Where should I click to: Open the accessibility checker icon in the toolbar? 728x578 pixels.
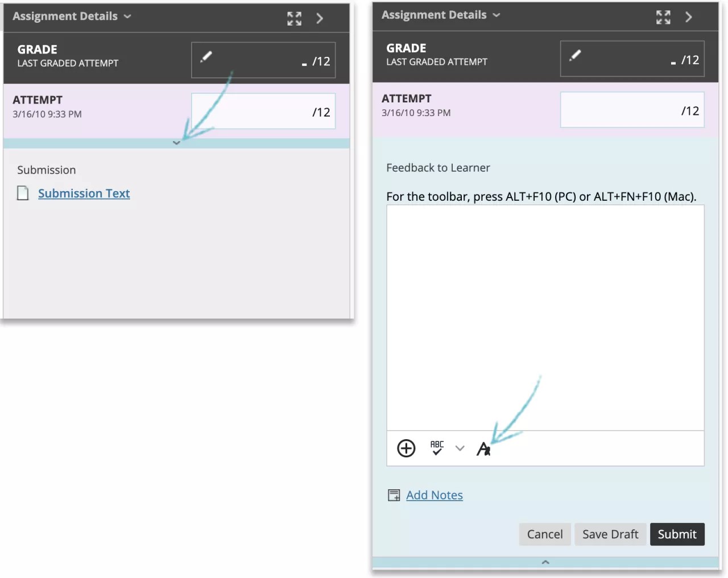[483, 448]
